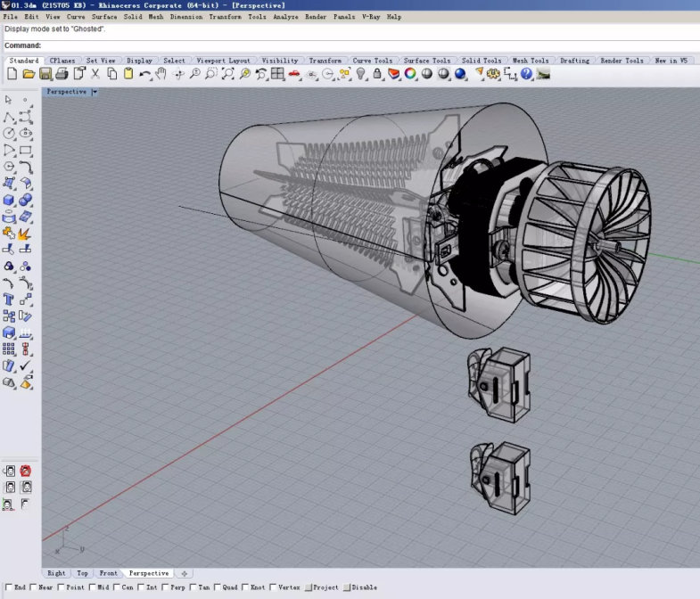Switch to the Front viewport tab
The height and width of the screenshot is (599, 700).
[x=108, y=573]
